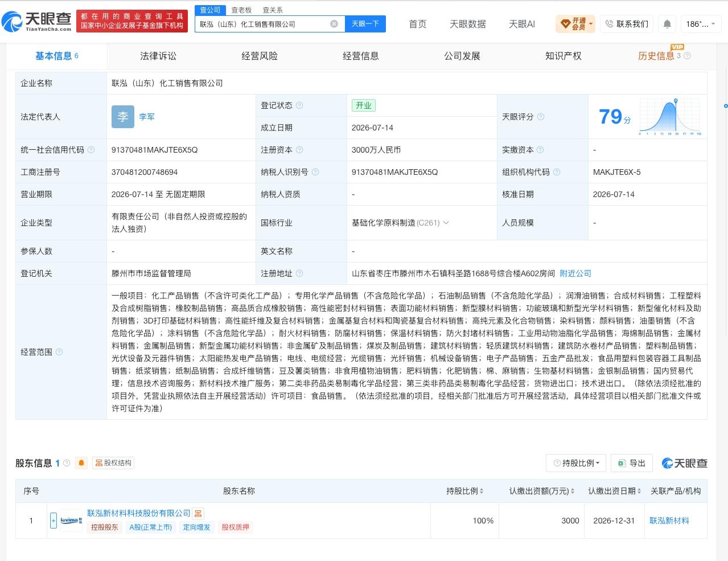Click 注册资本 value 3000万人民币
The image size is (728, 561).
pyautogui.click(x=376, y=150)
